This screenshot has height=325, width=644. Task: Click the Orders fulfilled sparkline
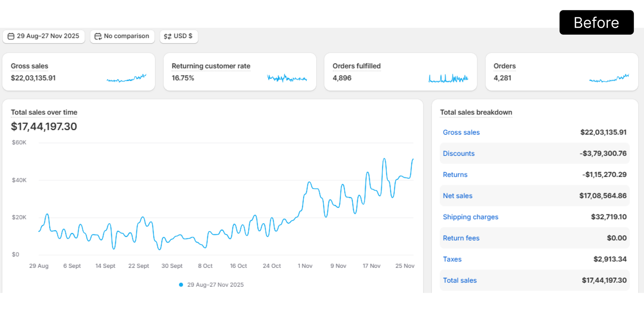(x=448, y=78)
